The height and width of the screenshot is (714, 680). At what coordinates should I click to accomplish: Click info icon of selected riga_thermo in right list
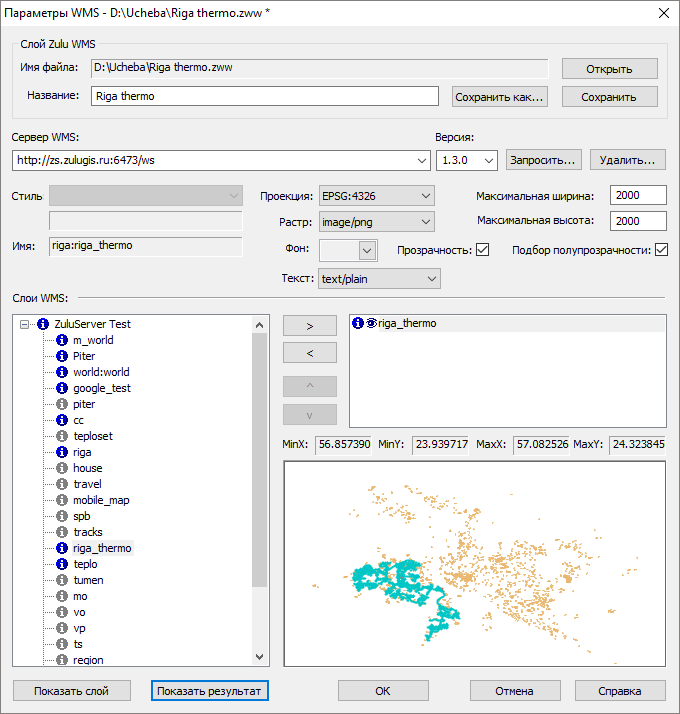click(358, 323)
